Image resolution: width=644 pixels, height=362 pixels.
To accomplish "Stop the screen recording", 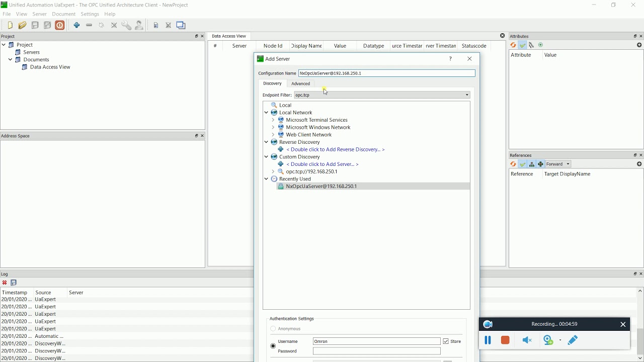I will click(x=506, y=340).
